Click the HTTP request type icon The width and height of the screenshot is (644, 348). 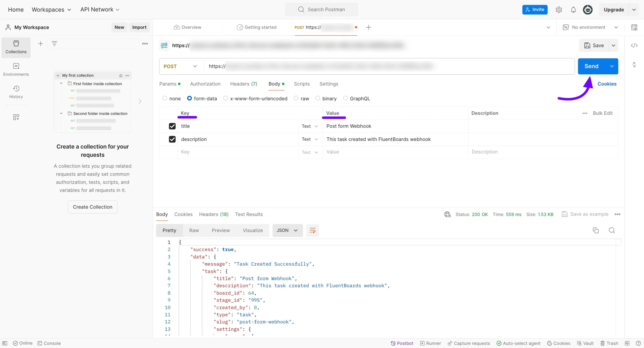164,45
